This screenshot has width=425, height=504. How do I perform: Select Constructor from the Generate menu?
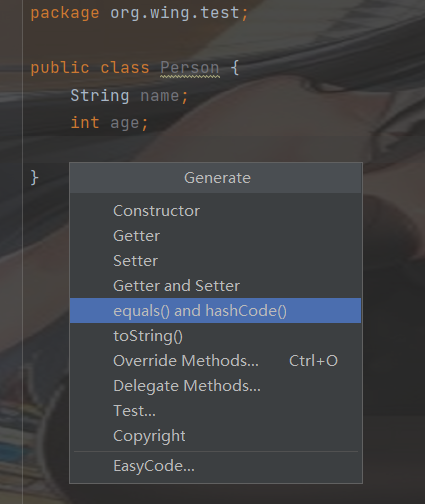click(x=215, y=211)
